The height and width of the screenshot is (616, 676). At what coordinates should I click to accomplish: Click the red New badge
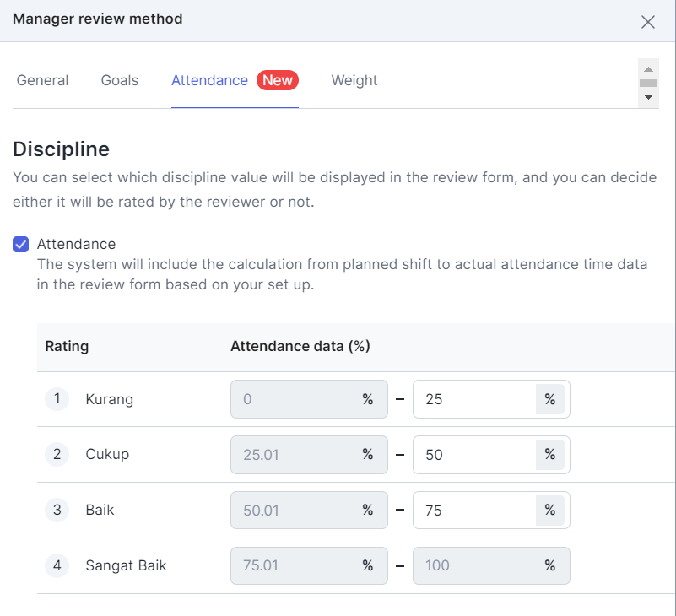coord(277,81)
